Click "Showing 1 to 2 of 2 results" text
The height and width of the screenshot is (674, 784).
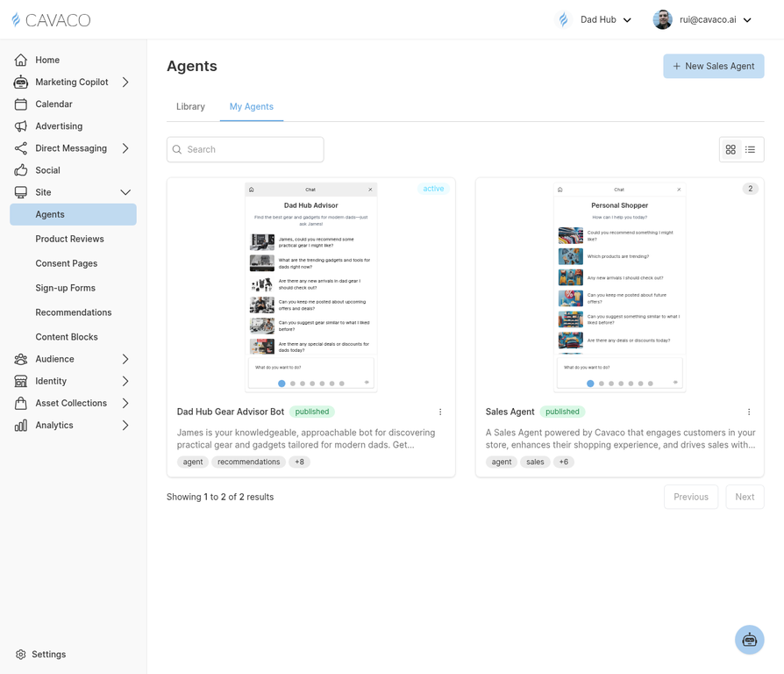pyautogui.click(x=220, y=497)
